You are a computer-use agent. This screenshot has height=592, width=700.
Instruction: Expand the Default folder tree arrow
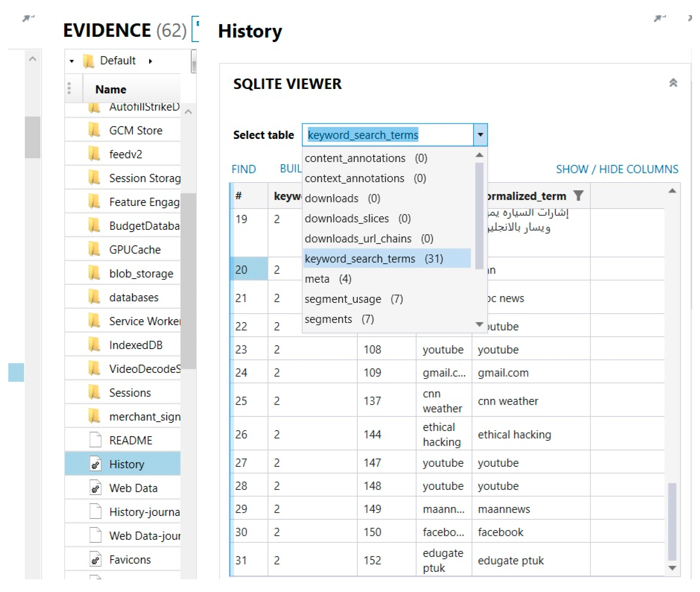71,61
